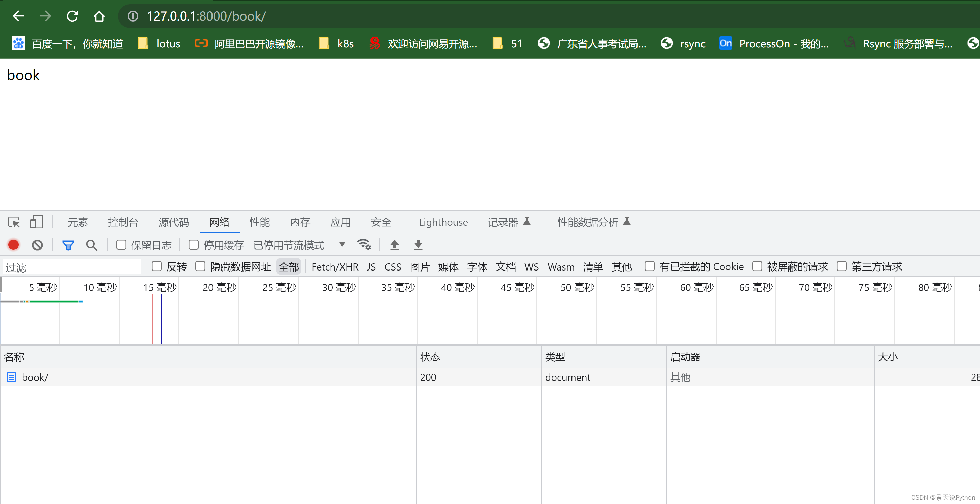Activate the inspect element picker icon

pyautogui.click(x=14, y=222)
